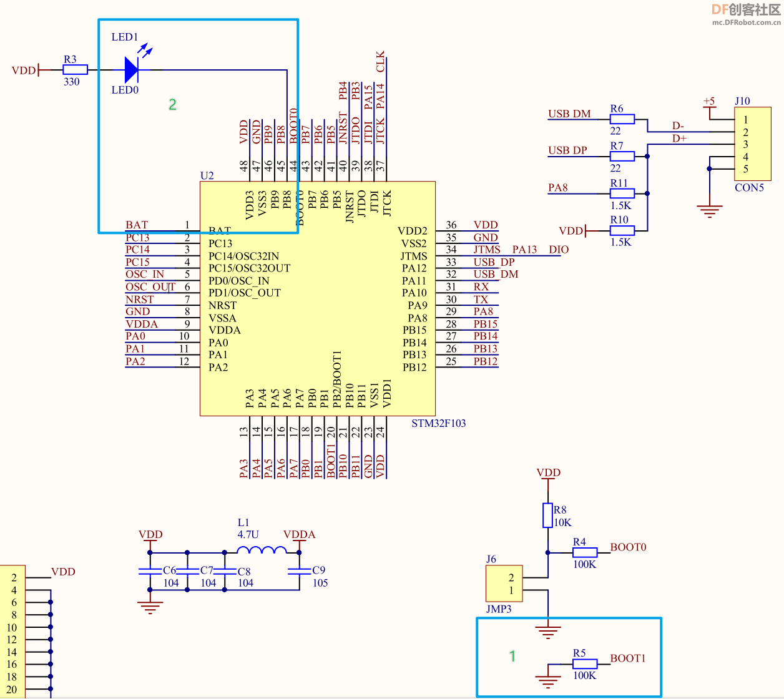Click the blue LED0 diode symbol
Screen dimensions: 784x699
(x=132, y=70)
